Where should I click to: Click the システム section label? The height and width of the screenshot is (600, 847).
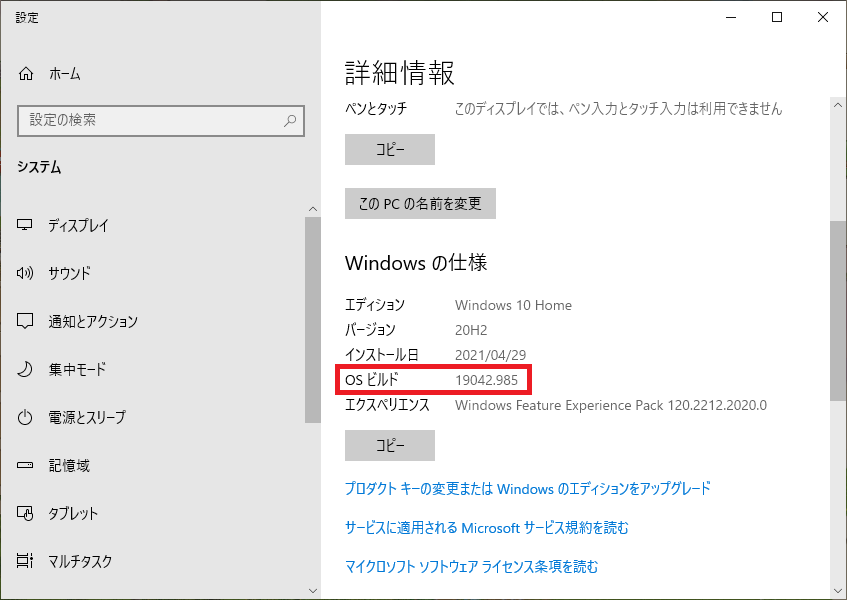pos(39,167)
